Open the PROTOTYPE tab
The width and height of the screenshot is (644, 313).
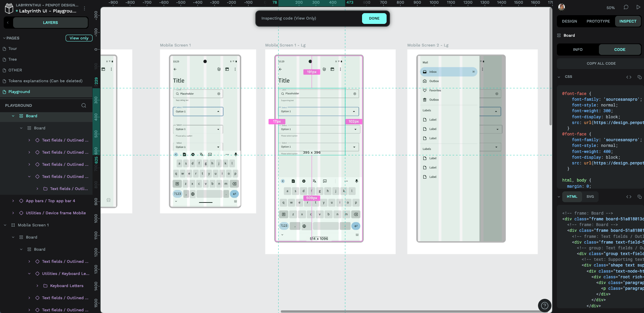598,21
